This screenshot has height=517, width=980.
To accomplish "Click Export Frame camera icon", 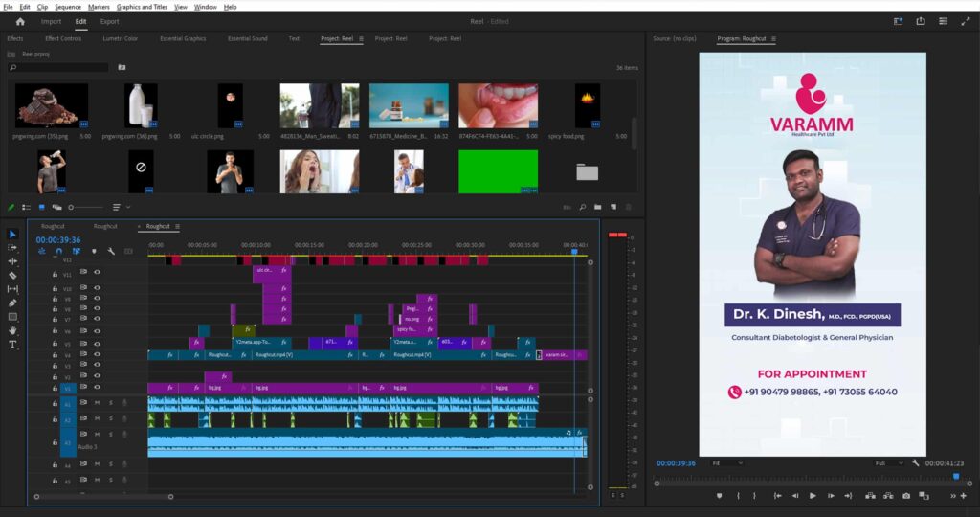I will 906,496.
